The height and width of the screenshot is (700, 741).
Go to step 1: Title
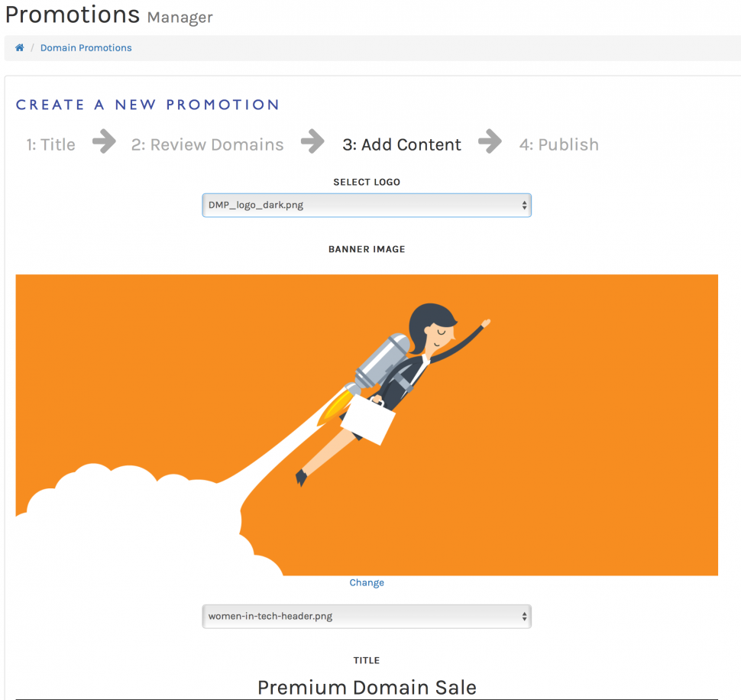click(50, 144)
